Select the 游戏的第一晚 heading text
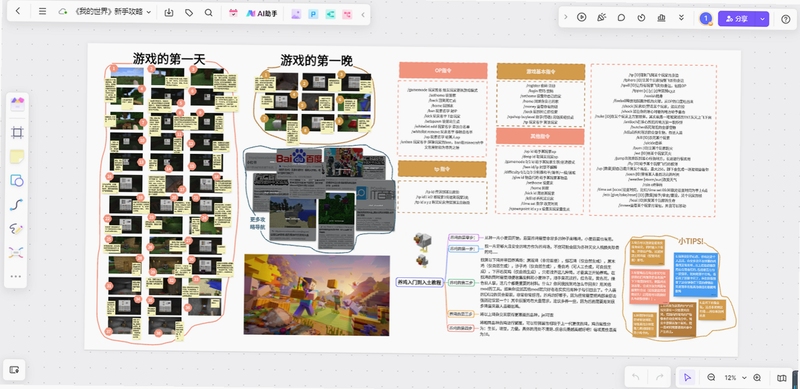The width and height of the screenshot is (800, 389). click(316, 61)
